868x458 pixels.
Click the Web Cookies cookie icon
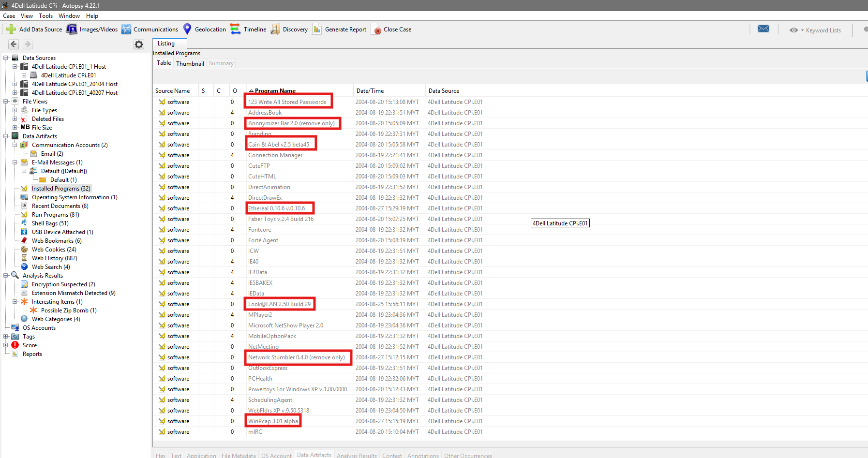(x=24, y=250)
